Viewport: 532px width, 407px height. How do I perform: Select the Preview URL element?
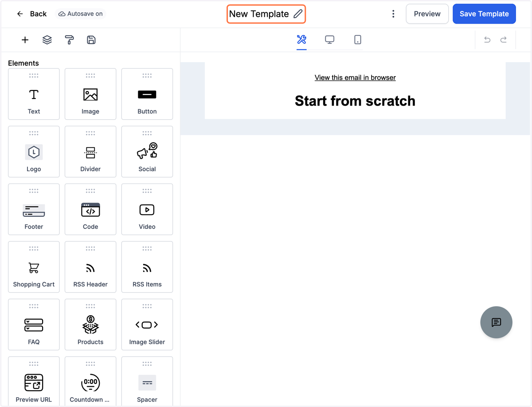34,382
